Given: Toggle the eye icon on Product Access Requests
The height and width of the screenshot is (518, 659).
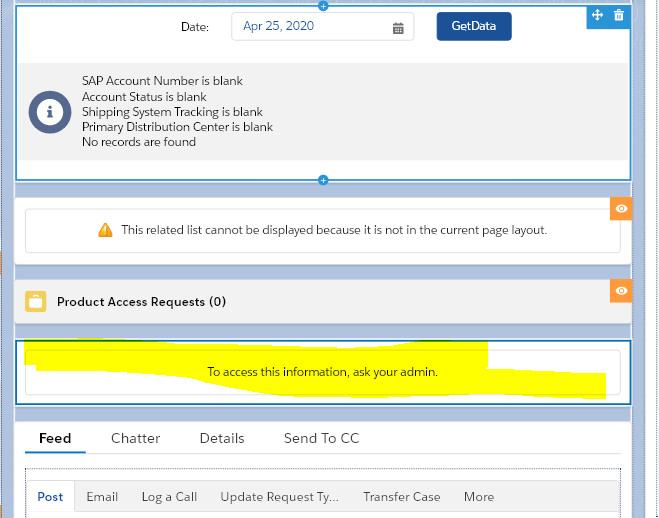Looking at the screenshot, I should click(x=621, y=290).
